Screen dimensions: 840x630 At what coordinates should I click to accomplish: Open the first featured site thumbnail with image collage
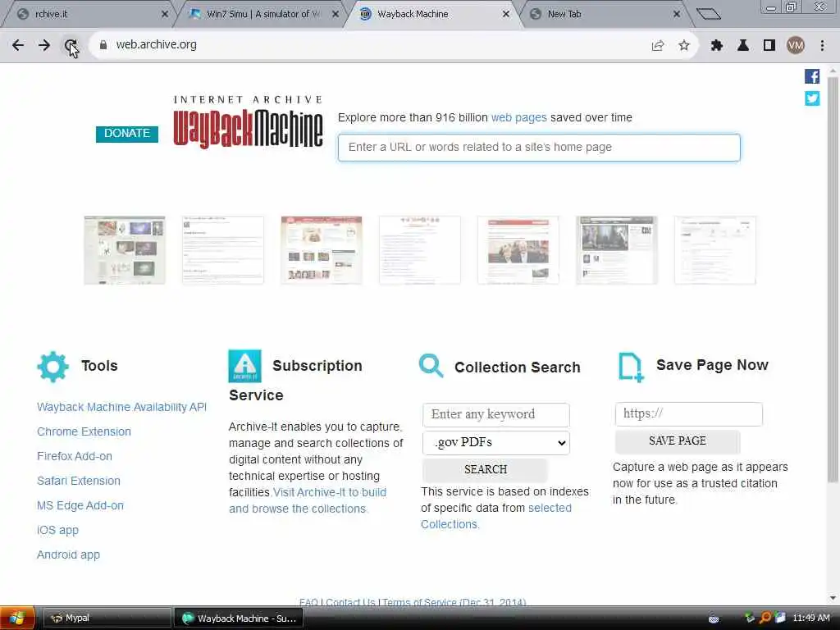pyautogui.click(x=125, y=250)
